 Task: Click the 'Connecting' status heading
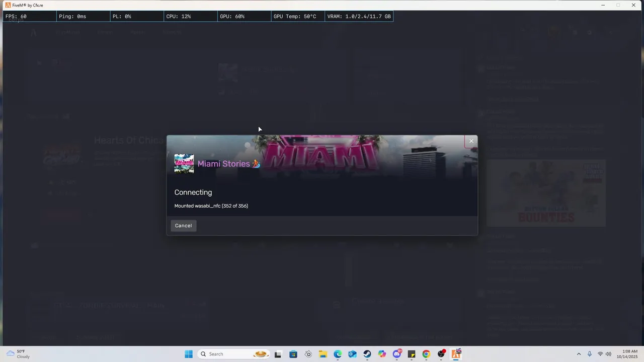point(193,193)
